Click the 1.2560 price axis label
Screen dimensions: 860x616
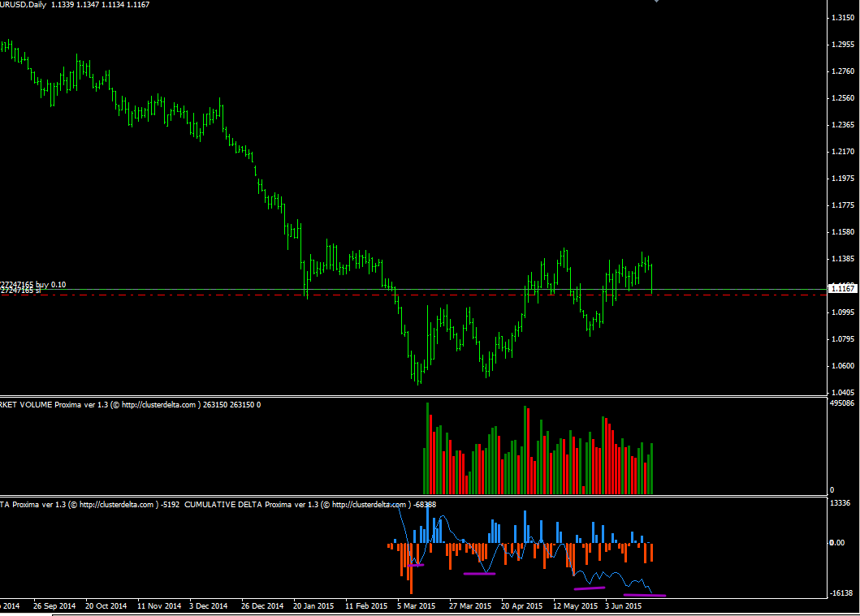pyautogui.click(x=843, y=98)
